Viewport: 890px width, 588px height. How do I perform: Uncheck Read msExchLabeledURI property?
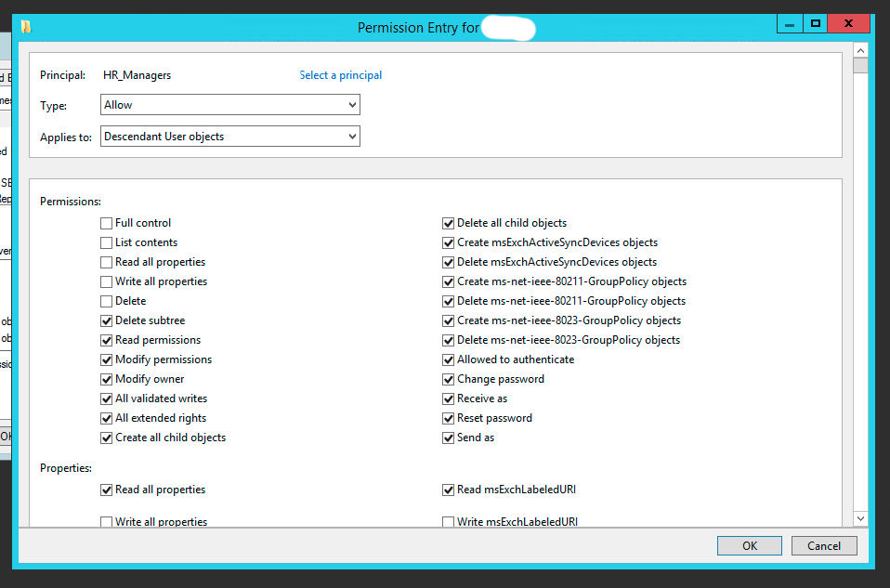coord(449,490)
